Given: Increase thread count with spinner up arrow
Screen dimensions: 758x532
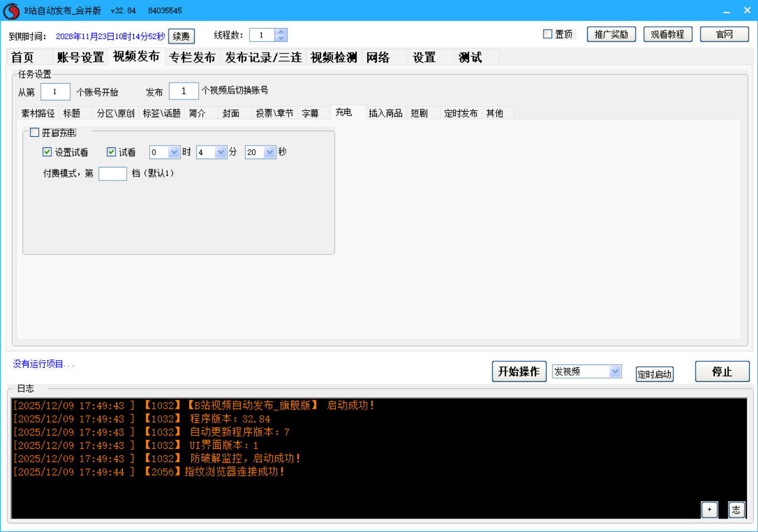Looking at the screenshot, I should (281, 32).
